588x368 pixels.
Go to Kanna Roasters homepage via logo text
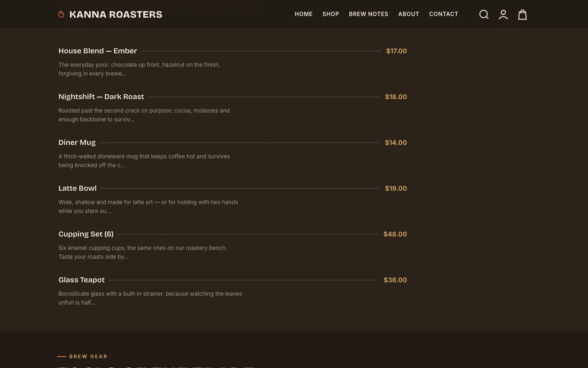click(x=116, y=14)
